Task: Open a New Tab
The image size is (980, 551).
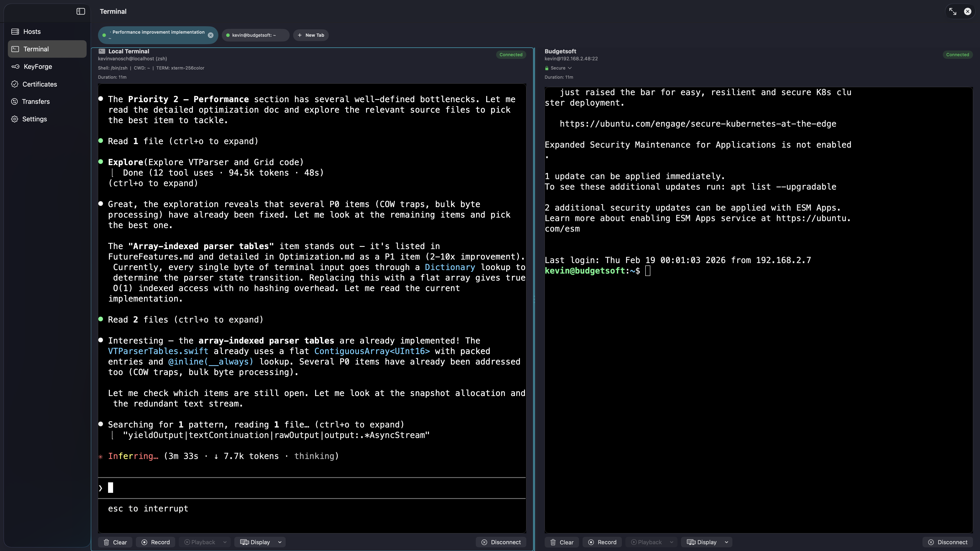Action: pos(311,35)
